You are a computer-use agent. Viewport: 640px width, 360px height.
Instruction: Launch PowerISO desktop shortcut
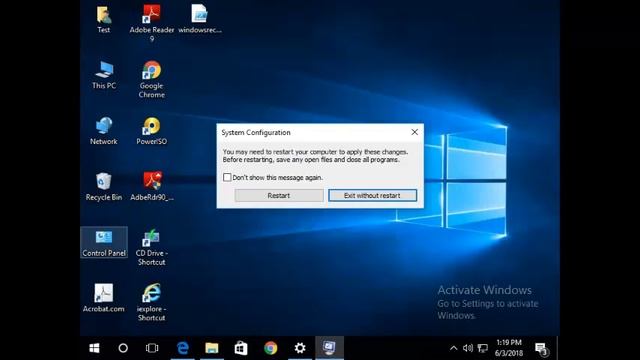[x=151, y=131]
